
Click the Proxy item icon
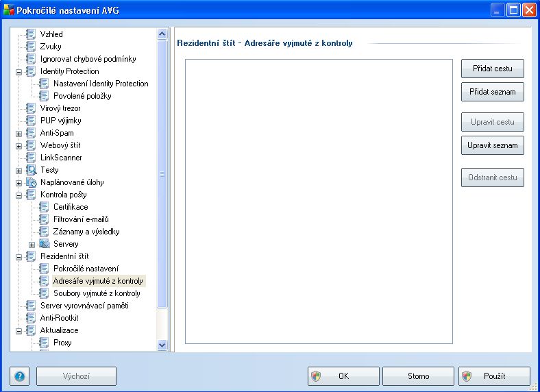(44, 343)
